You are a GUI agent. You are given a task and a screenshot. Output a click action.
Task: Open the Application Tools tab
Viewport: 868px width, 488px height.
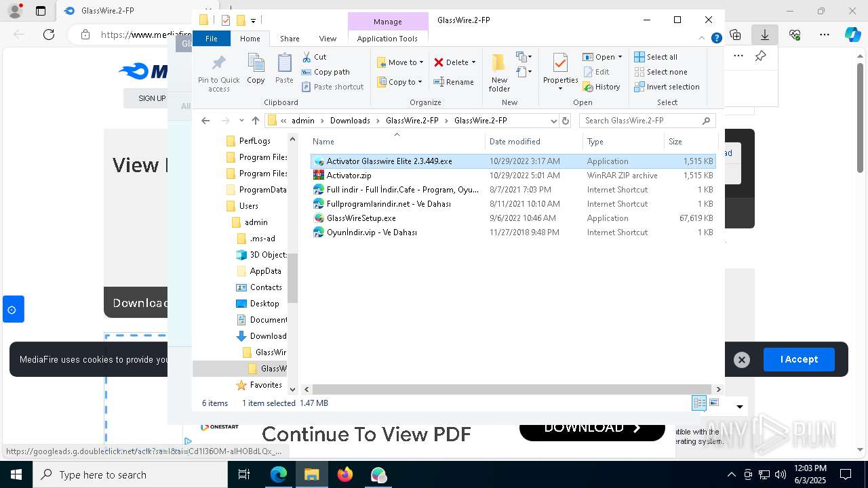[387, 39]
